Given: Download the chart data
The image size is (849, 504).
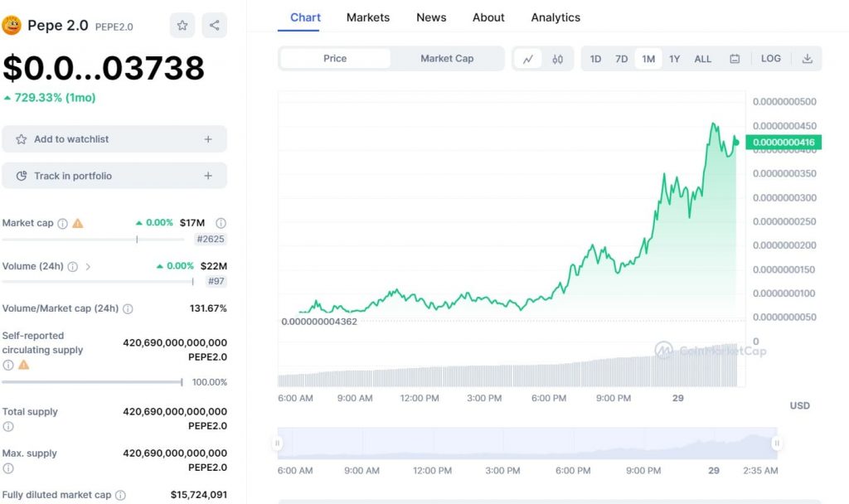Looking at the screenshot, I should click(808, 58).
